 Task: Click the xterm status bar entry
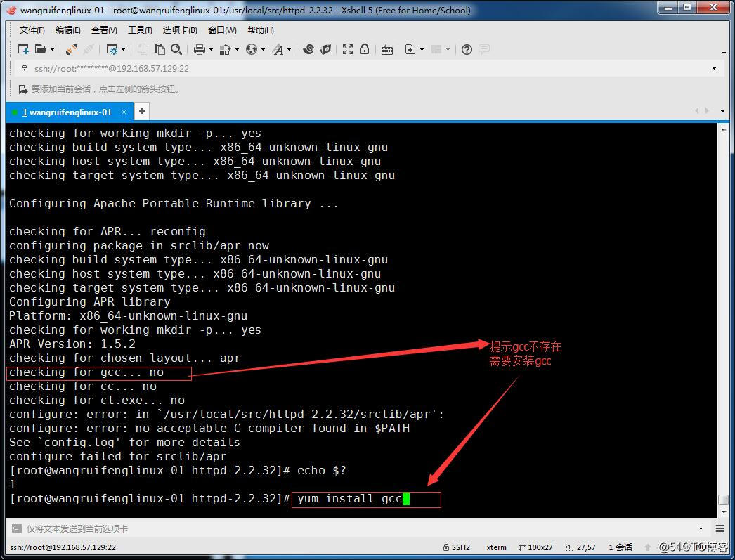pyautogui.click(x=496, y=547)
